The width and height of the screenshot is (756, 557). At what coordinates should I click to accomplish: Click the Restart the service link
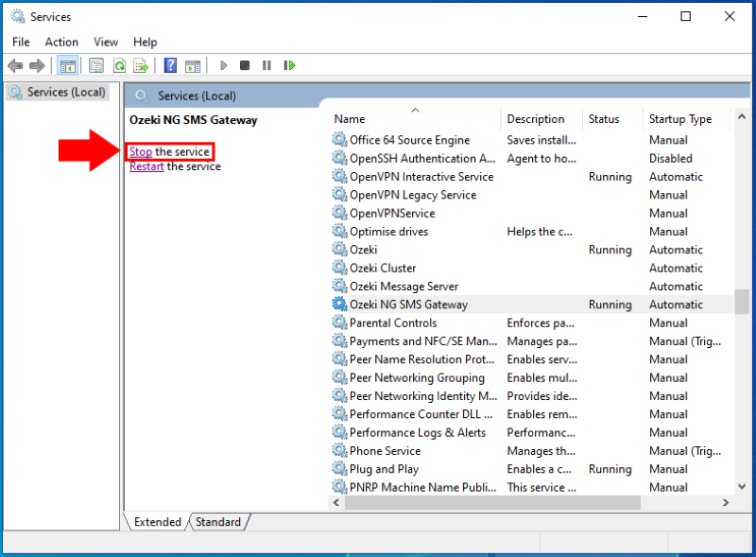click(146, 166)
